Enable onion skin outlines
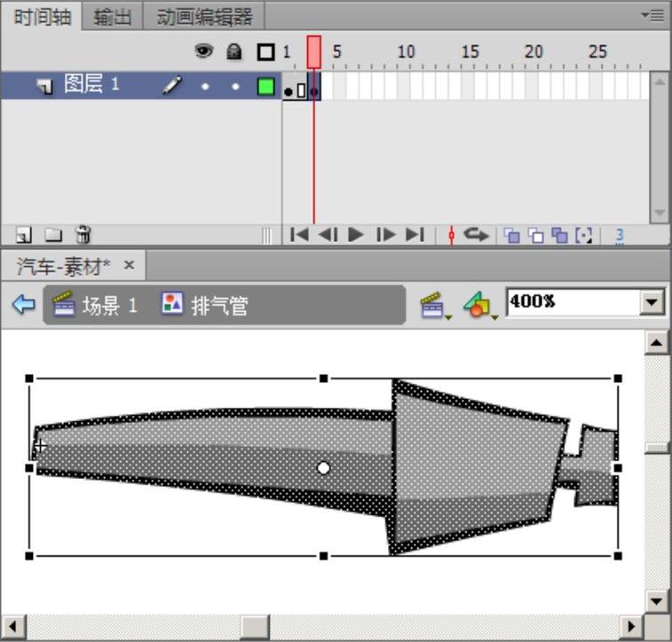Screen dimensions: 672x642 click(536, 235)
